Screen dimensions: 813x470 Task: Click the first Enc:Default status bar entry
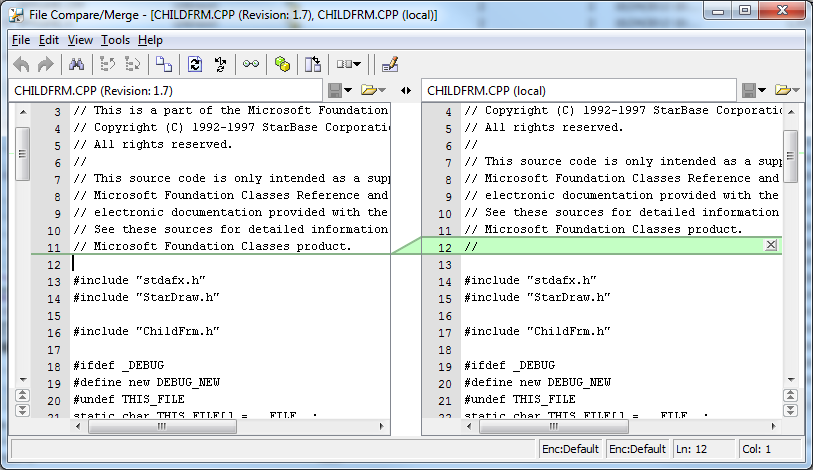click(570, 449)
